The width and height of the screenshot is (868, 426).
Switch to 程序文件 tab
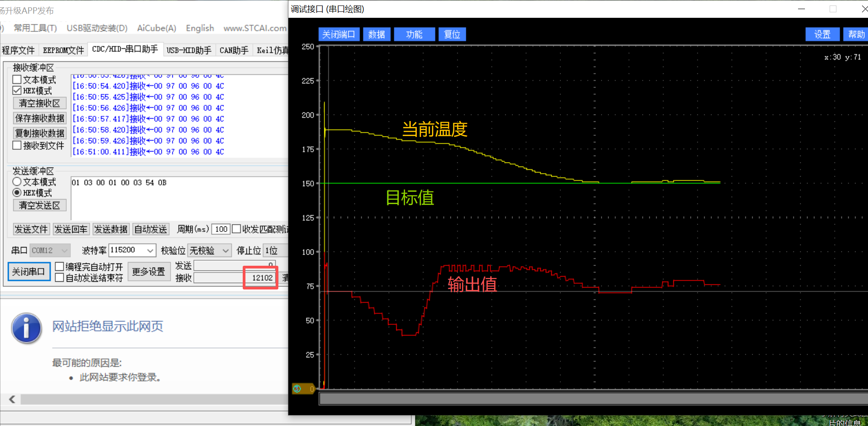pyautogui.click(x=18, y=50)
